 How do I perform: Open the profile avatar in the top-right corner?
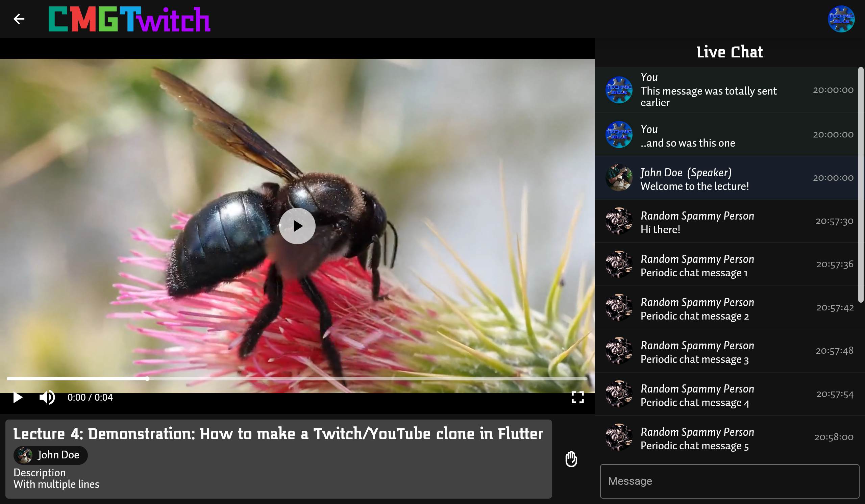click(841, 19)
